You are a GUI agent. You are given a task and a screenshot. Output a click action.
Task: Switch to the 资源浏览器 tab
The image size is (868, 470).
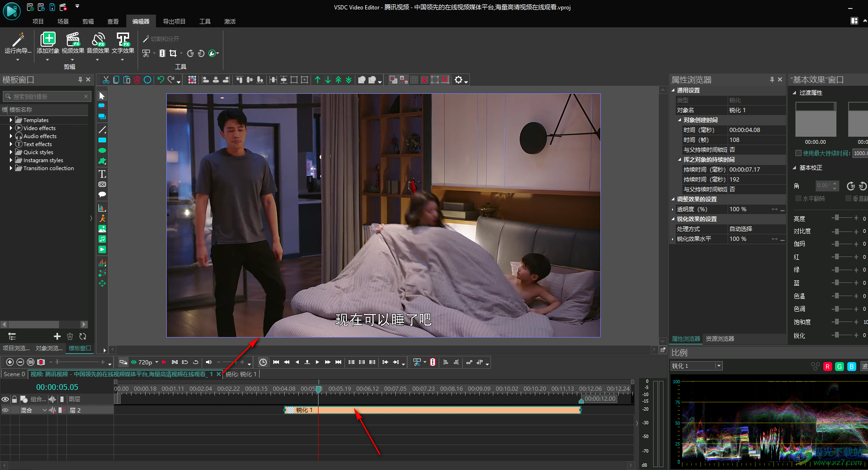tap(720, 338)
